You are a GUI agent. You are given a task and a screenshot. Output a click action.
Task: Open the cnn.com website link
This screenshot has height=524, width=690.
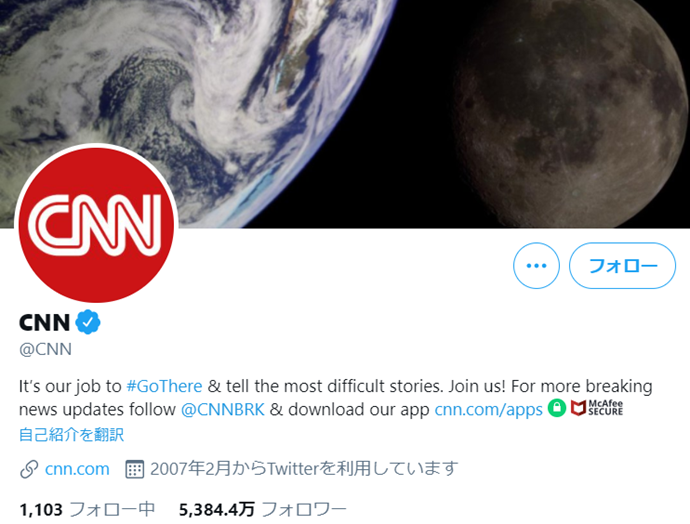[77, 469]
